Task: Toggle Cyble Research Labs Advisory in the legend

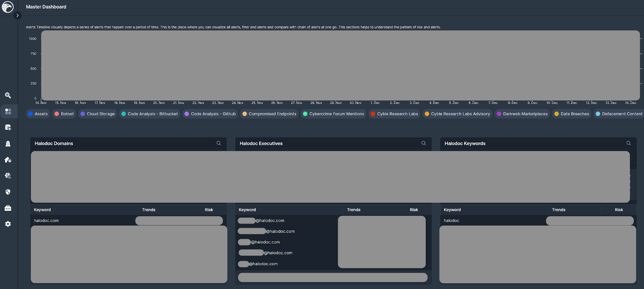Action: pos(457,114)
